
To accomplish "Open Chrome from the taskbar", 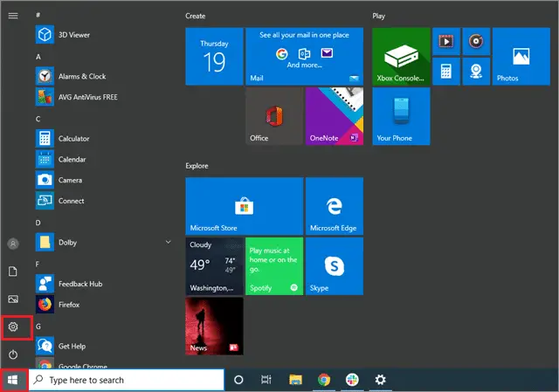I will [x=324, y=380].
